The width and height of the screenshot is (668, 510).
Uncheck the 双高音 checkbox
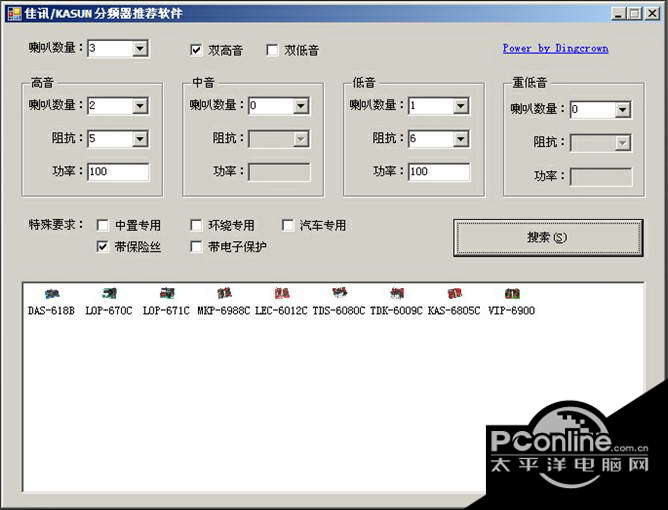tap(196, 50)
